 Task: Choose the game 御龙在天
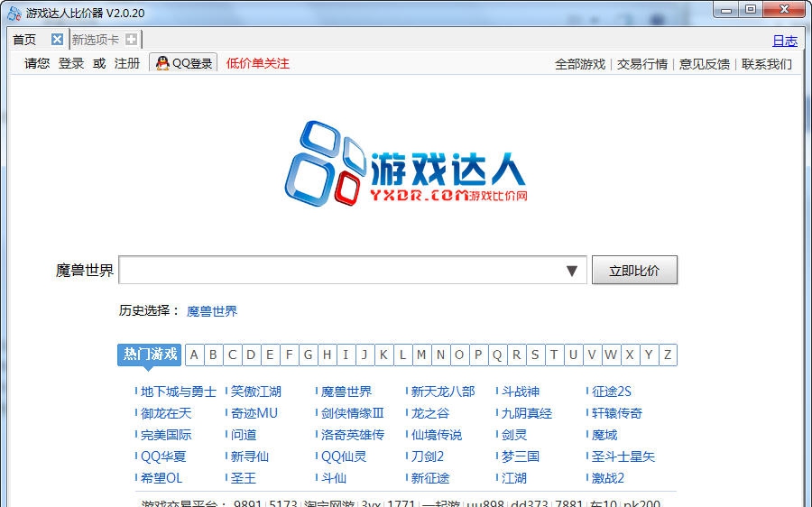pos(166,413)
